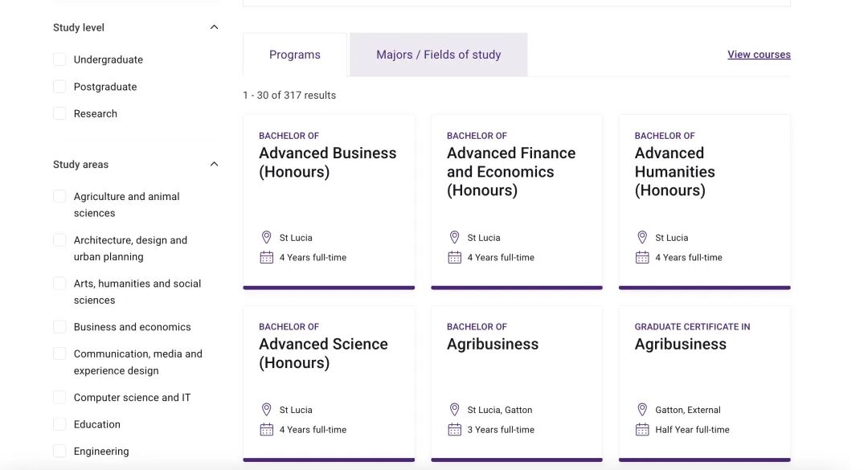Check the Engineering study area checkbox
The image size is (868, 470).
59,452
